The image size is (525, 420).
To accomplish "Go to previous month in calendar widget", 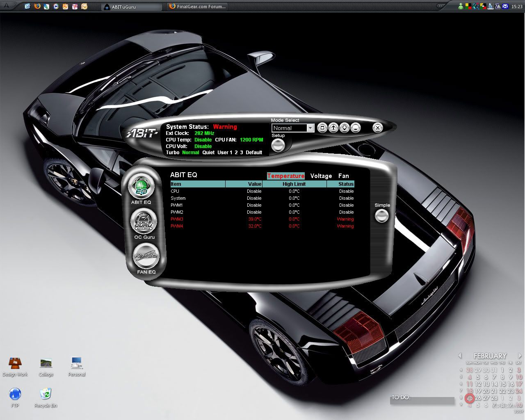I will (x=460, y=356).
